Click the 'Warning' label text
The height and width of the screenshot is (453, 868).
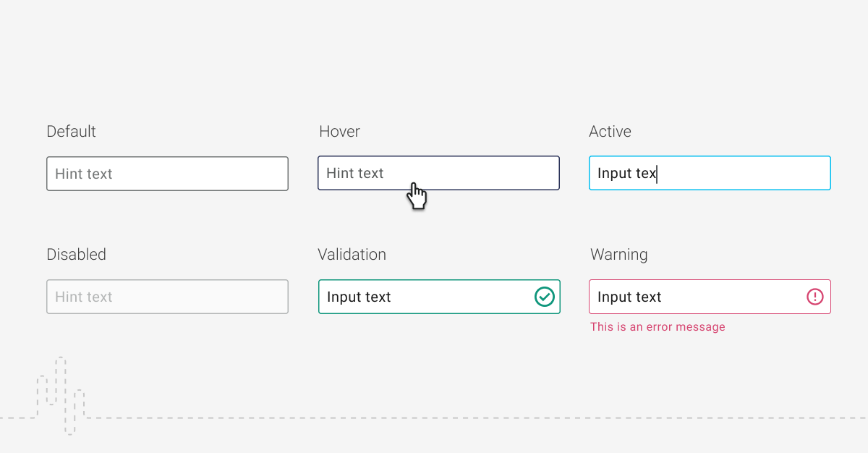click(618, 255)
